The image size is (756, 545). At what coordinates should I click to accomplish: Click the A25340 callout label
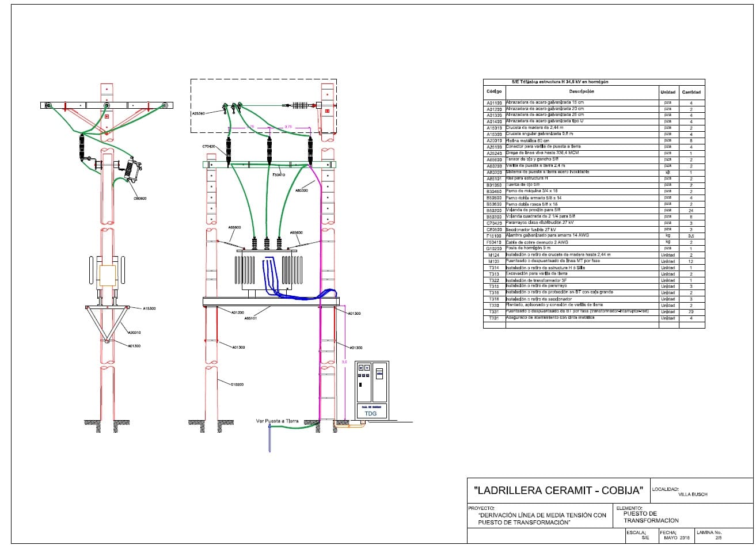[199, 114]
